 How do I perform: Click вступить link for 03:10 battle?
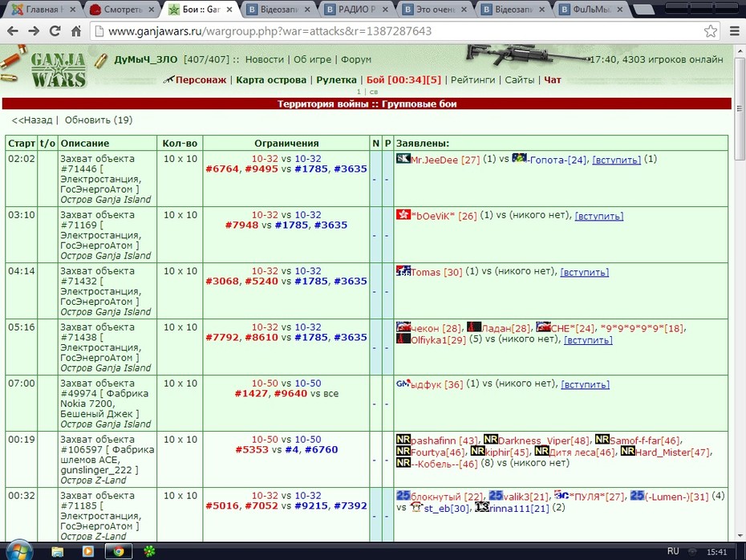pyautogui.click(x=599, y=216)
